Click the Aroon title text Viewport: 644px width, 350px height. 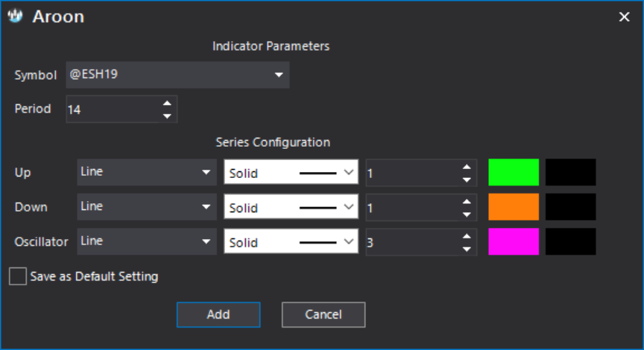tap(58, 17)
